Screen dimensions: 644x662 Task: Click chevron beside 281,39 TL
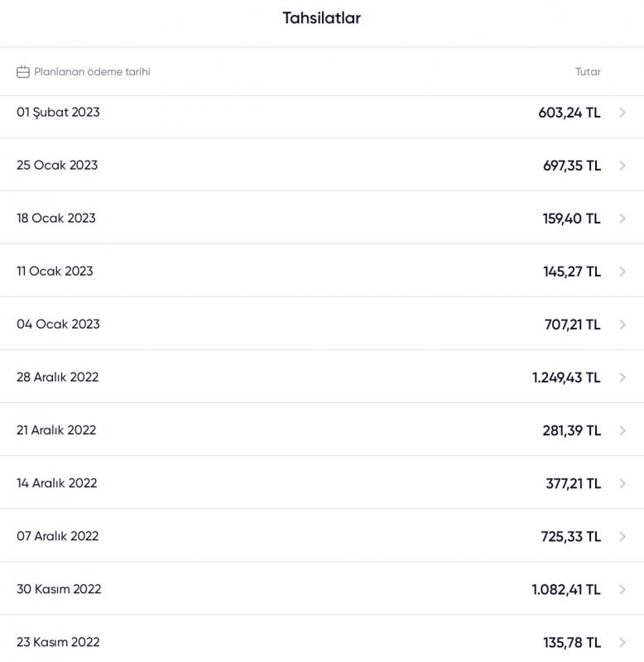pos(622,430)
